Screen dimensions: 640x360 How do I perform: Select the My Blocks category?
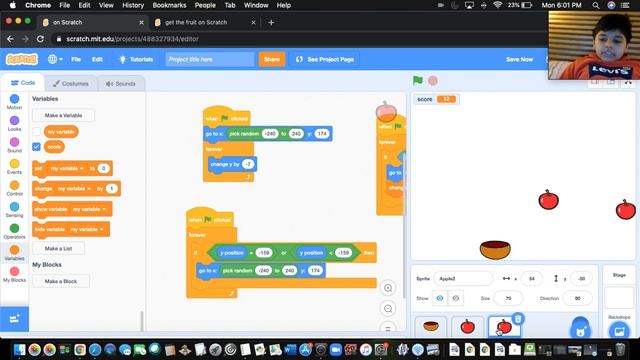tap(14, 274)
